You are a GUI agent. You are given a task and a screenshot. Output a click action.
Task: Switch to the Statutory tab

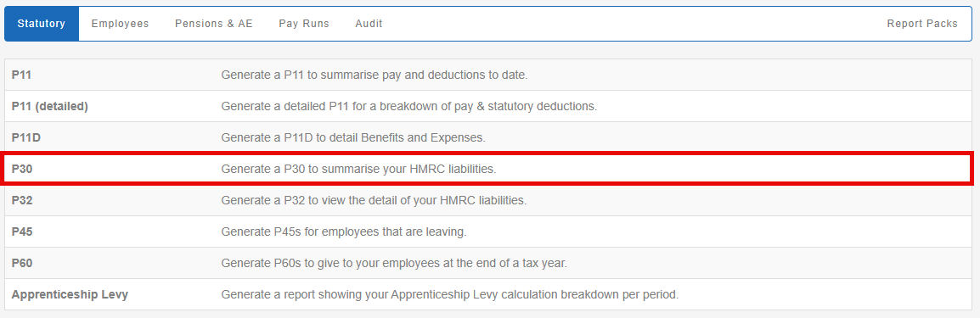point(42,24)
